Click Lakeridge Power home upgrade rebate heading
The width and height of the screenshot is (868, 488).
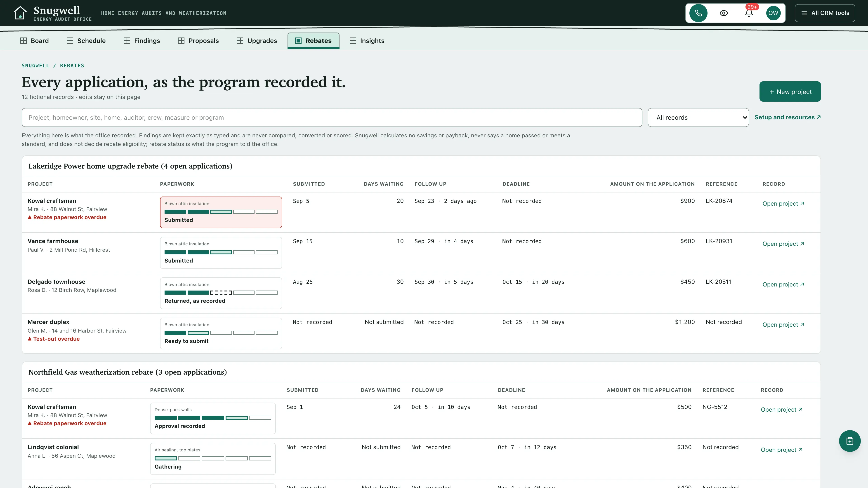[130, 166]
